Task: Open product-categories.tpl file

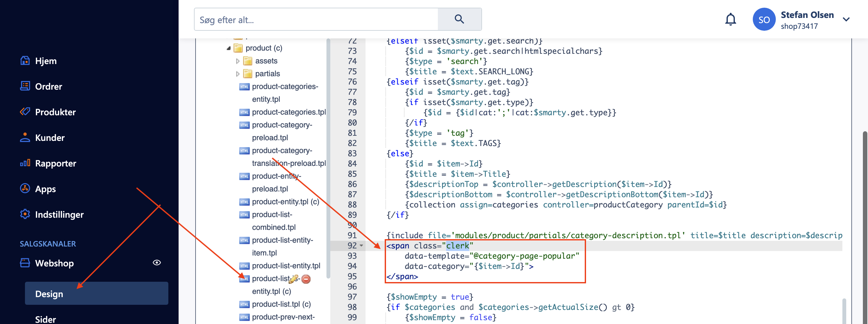Action: click(x=288, y=112)
